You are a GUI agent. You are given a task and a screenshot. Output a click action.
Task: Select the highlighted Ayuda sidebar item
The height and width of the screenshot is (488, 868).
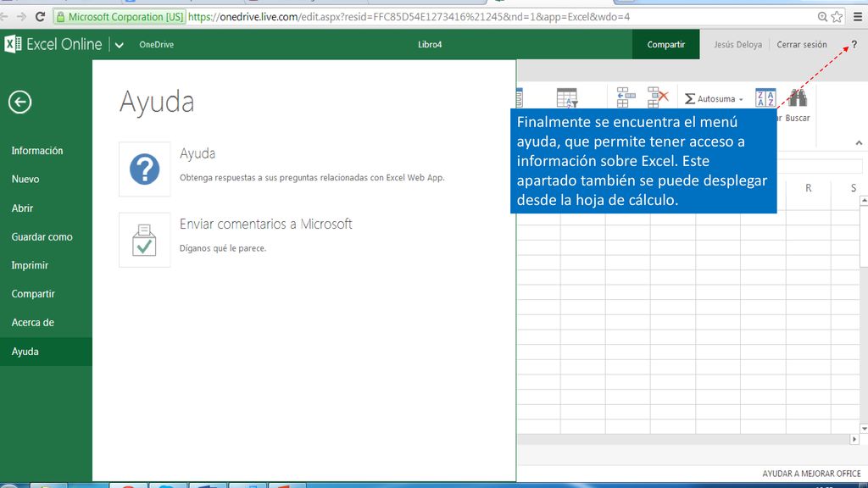[x=46, y=352]
